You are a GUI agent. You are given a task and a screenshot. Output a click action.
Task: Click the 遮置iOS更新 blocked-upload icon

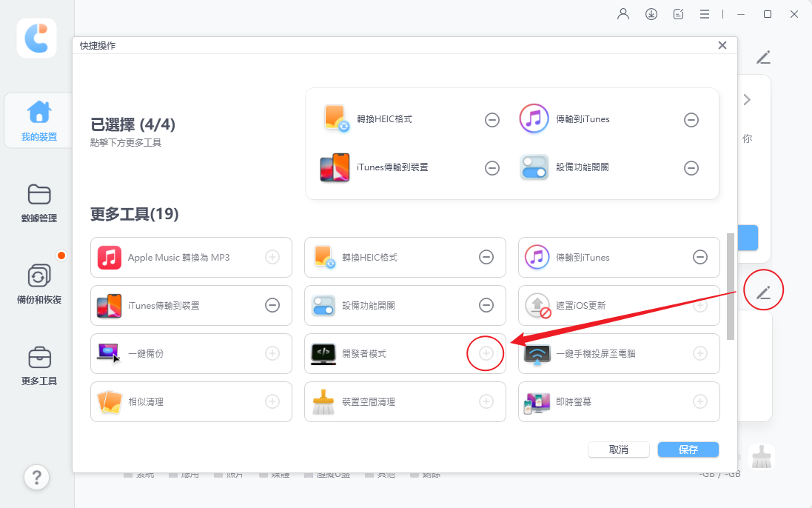(x=538, y=306)
